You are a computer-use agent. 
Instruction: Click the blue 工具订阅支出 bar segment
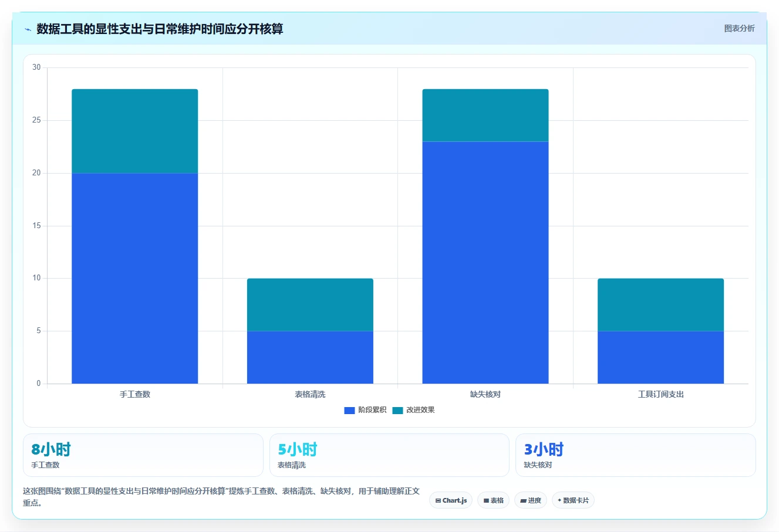pos(660,357)
